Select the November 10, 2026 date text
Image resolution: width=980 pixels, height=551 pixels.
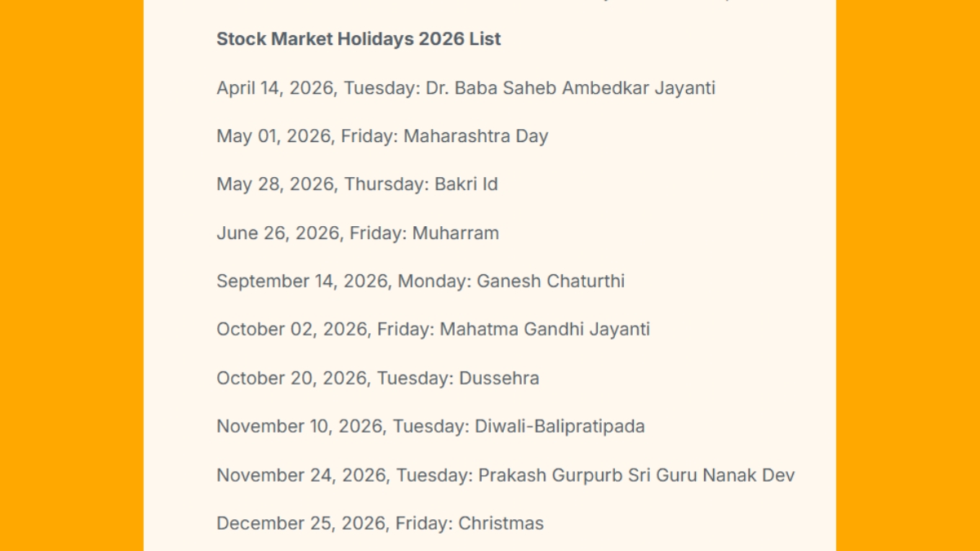[x=299, y=427]
